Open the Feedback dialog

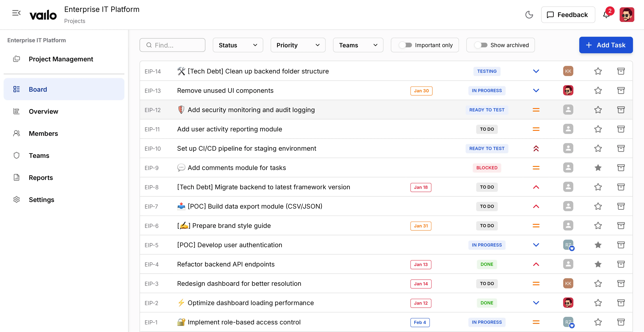(x=568, y=15)
